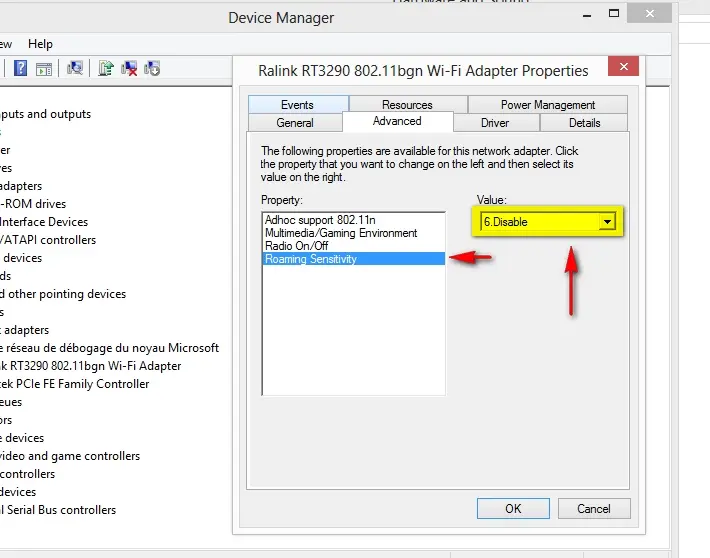The height and width of the screenshot is (558, 710).
Task: Maximize the Device Manager window
Action: pyautogui.click(x=614, y=14)
